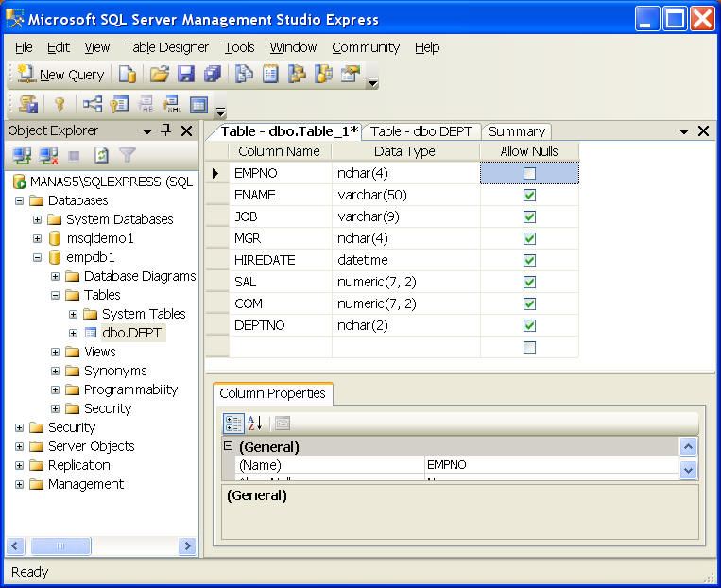Viewport: 721px width, 588px height.
Task: Open the active files tab list dropdown
Action: (x=684, y=131)
